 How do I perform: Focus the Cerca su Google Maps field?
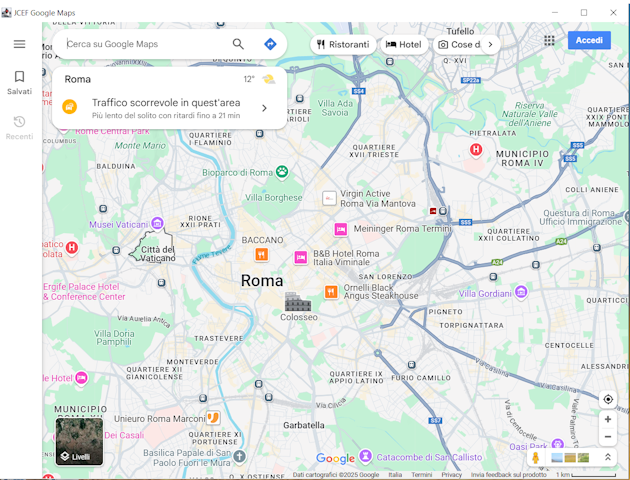[145, 44]
